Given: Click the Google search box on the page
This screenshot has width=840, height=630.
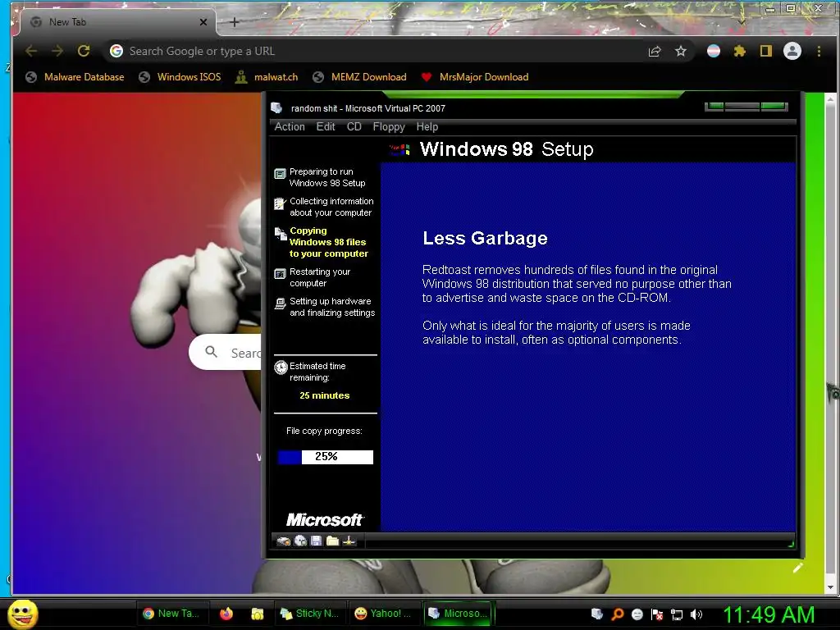Looking at the screenshot, I should [x=225, y=352].
